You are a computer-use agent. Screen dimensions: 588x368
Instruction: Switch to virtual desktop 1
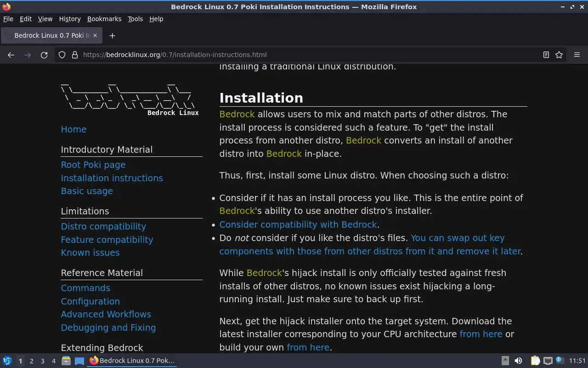[20, 361]
